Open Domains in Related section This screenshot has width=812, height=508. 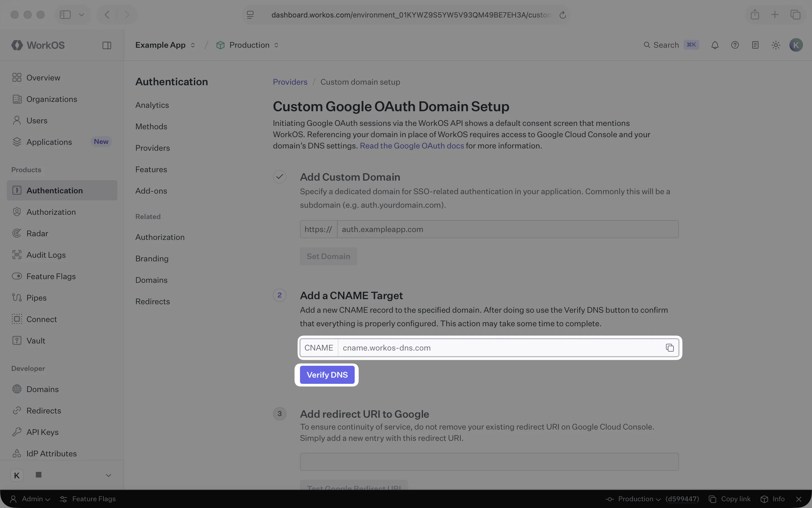coord(151,280)
